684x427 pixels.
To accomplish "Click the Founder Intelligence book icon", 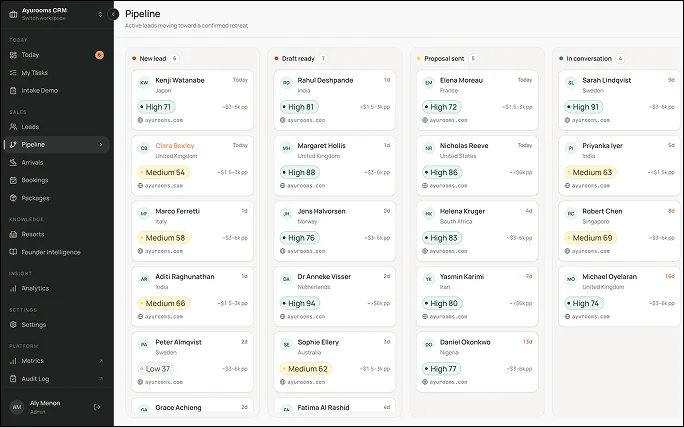I will click(13, 252).
